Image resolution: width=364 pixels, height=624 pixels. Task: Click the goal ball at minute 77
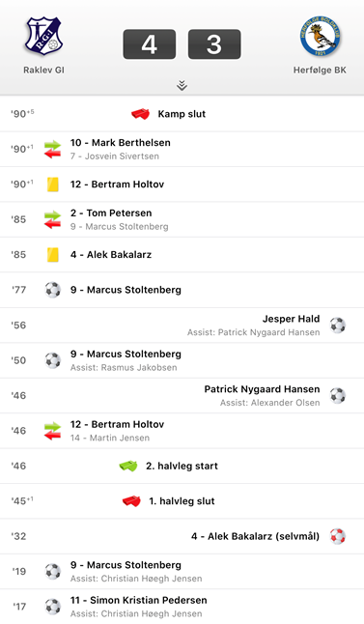[x=52, y=290]
